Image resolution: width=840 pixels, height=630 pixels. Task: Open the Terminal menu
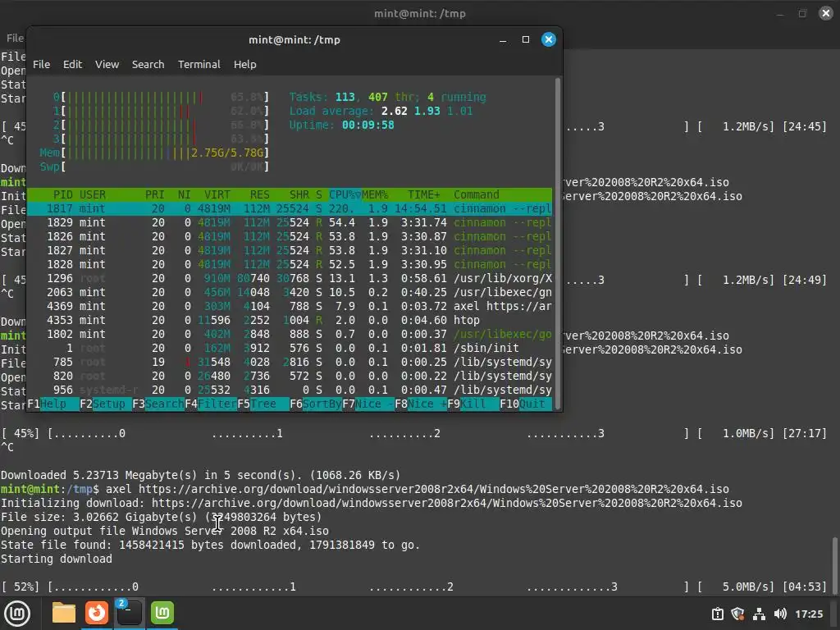tap(199, 64)
